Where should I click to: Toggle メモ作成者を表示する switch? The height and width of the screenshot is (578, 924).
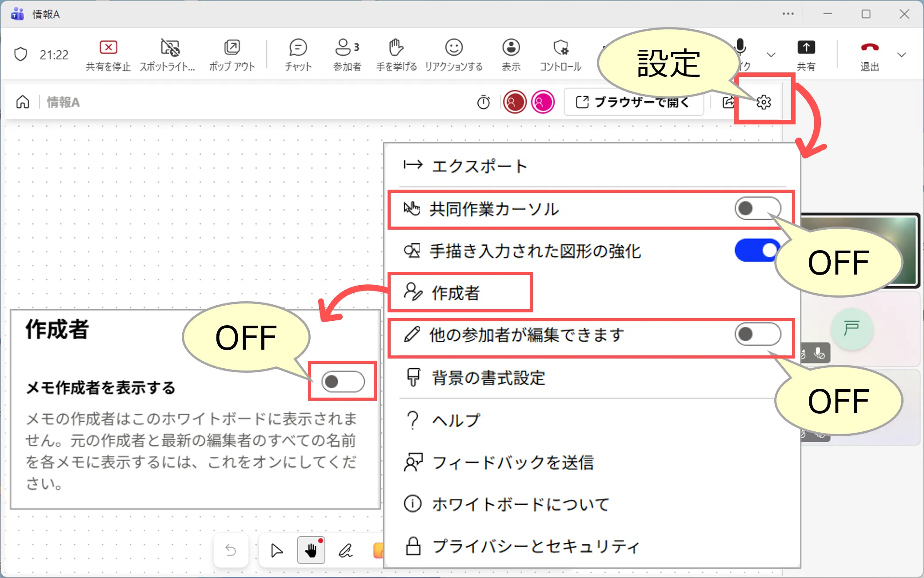[343, 382]
